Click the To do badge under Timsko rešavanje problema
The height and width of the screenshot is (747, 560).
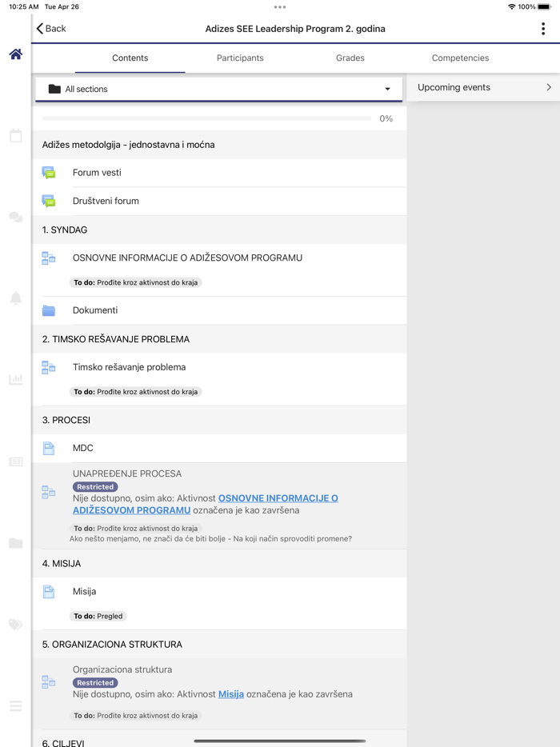pyautogui.click(x=136, y=392)
